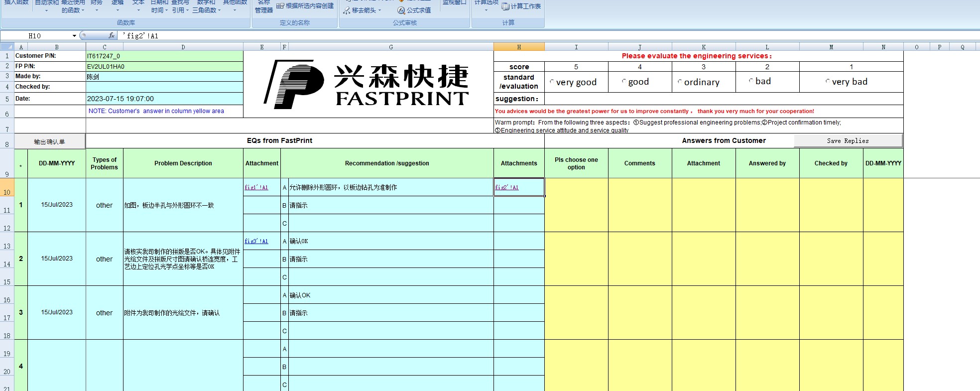
Task: Select the 'good' rating radio button
Action: point(624,82)
